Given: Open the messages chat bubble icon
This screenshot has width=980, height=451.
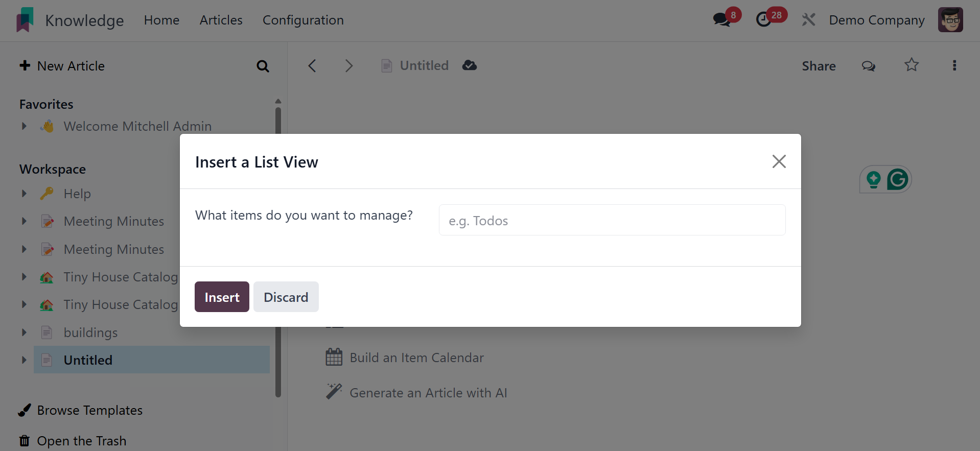Looking at the screenshot, I should tap(721, 20).
